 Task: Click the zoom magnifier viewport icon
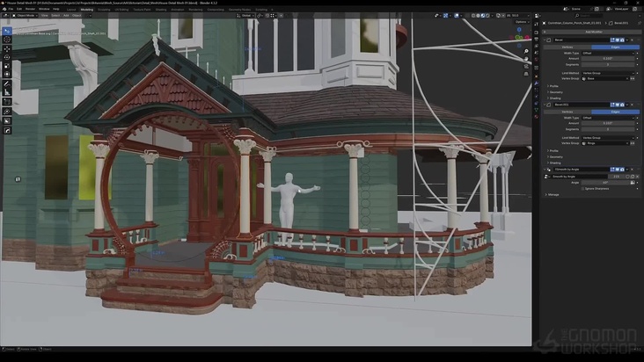[x=526, y=51]
